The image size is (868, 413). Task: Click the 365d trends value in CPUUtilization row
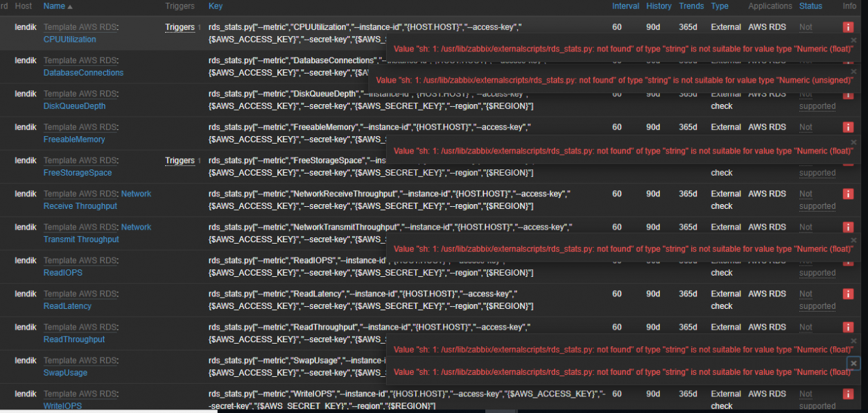pyautogui.click(x=688, y=27)
